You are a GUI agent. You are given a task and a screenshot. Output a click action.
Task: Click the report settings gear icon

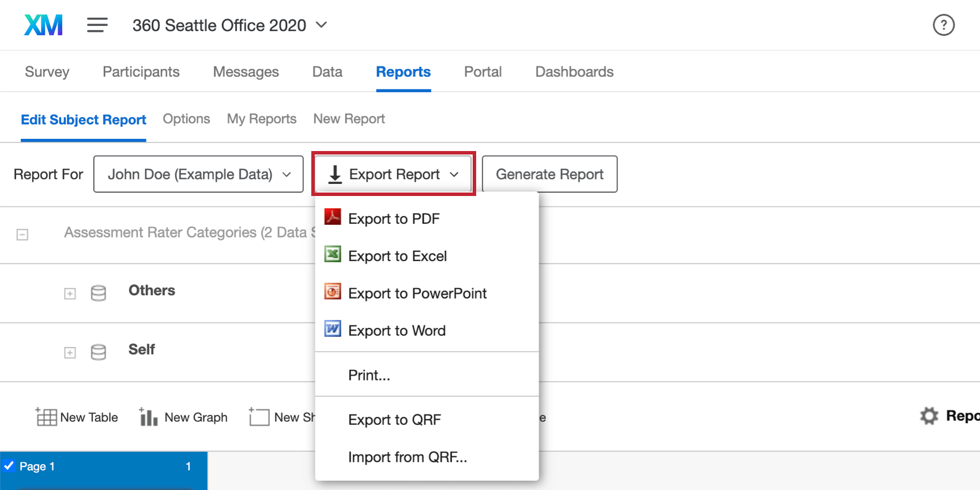929,416
